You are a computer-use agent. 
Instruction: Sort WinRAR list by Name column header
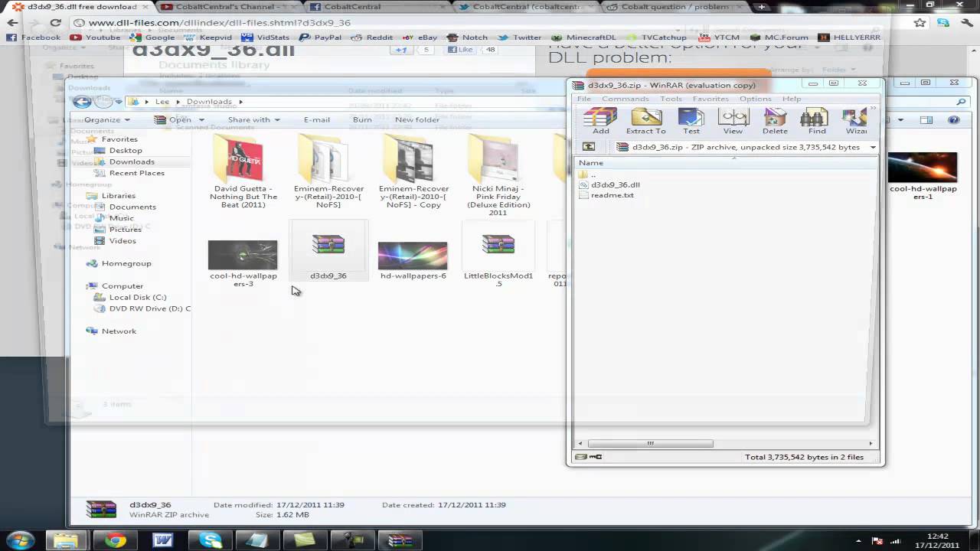pyautogui.click(x=591, y=163)
